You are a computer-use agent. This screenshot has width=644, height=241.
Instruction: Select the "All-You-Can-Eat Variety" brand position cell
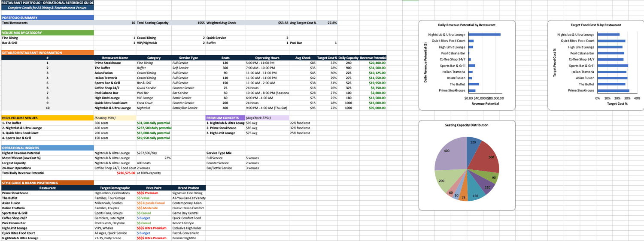point(188,198)
